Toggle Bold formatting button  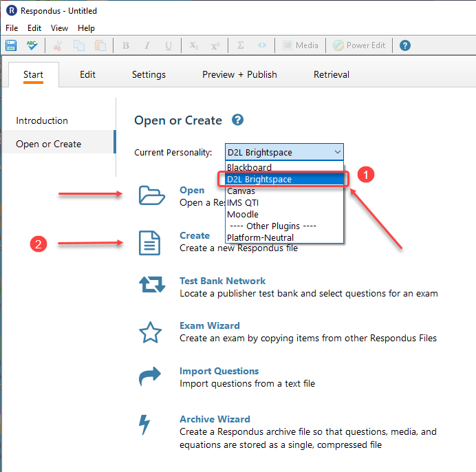click(126, 45)
